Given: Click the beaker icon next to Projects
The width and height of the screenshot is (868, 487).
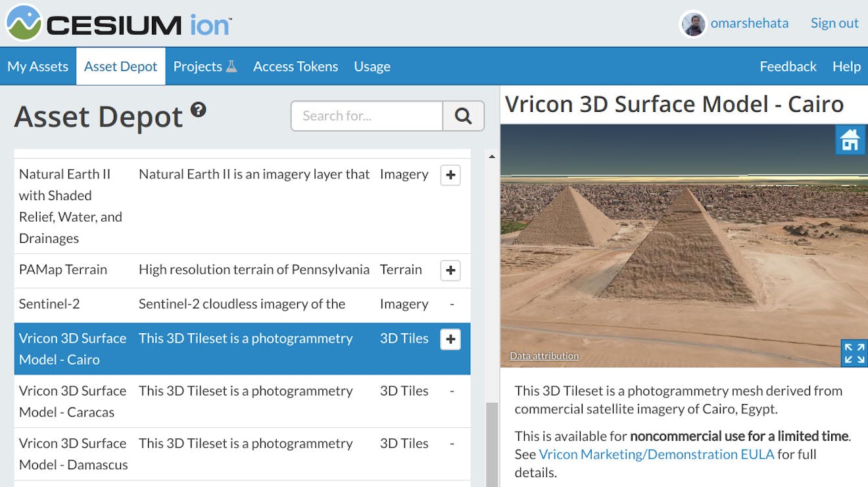Looking at the screenshot, I should [229, 65].
